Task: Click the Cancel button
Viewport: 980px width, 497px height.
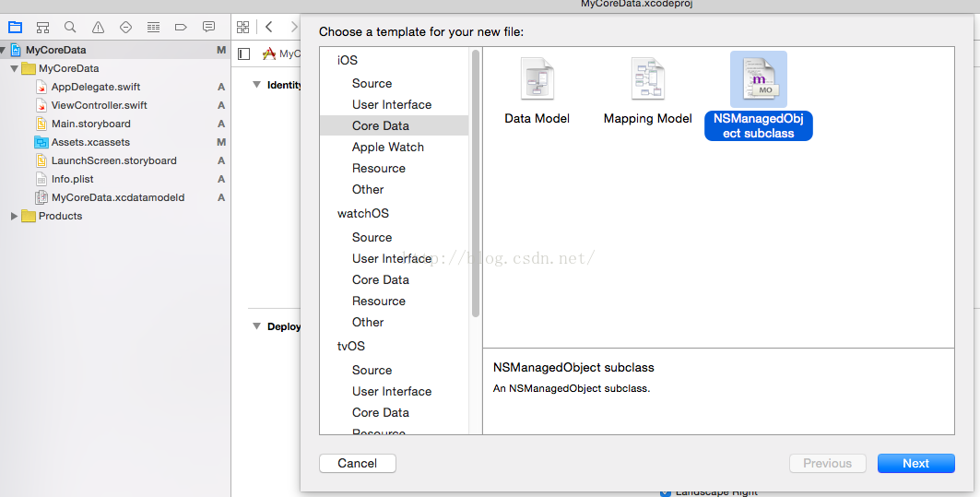Action: pos(358,463)
